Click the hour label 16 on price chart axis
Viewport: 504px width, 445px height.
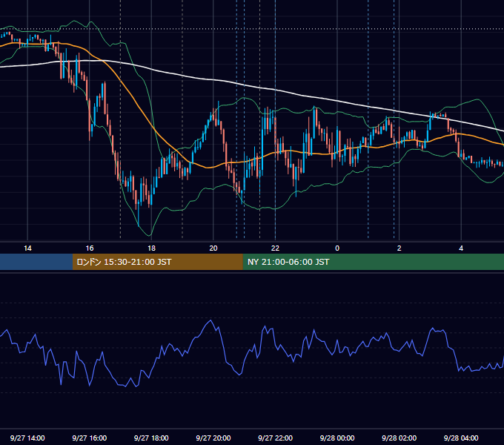point(90,248)
